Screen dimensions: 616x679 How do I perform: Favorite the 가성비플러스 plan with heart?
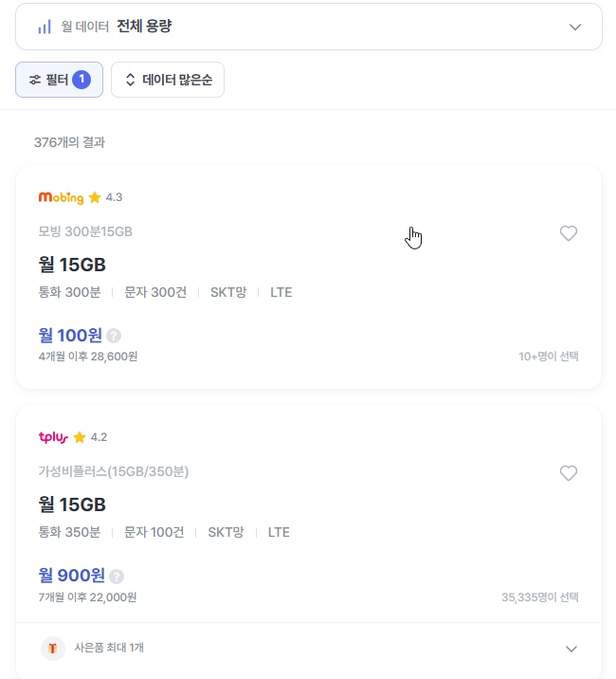[569, 473]
